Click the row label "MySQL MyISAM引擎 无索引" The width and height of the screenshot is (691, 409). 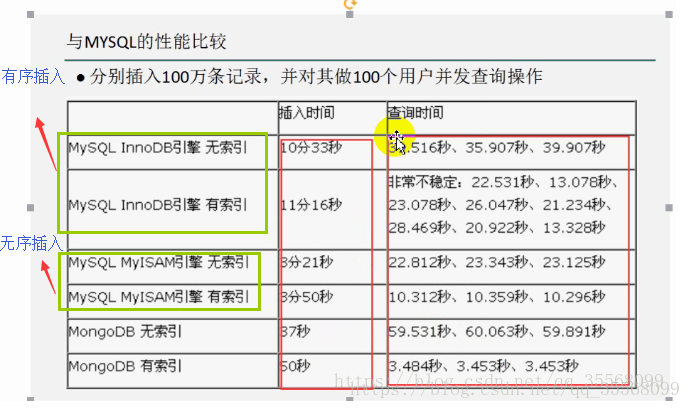coord(159,262)
